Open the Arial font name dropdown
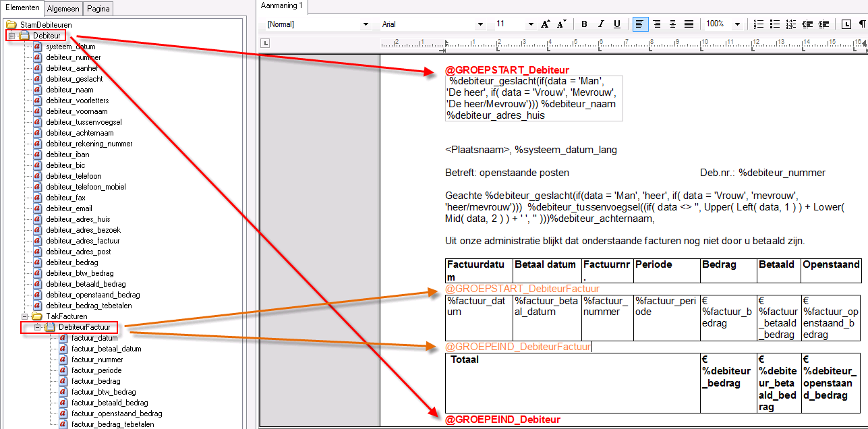The height and width of the screenshot is (429, 868). (x=480, y=24)
